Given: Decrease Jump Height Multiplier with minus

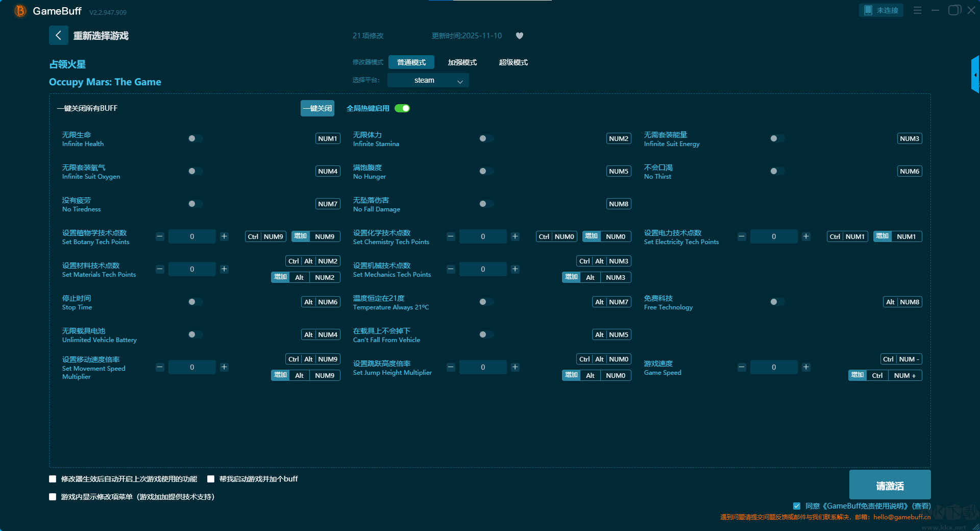Looking at the screenshot, I should coord(451,367).
